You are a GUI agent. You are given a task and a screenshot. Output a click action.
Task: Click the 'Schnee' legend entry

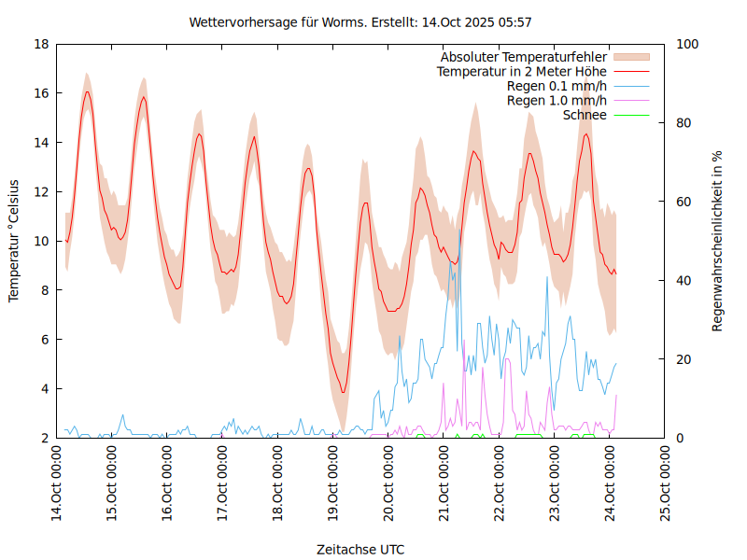(x=585, y=115)
